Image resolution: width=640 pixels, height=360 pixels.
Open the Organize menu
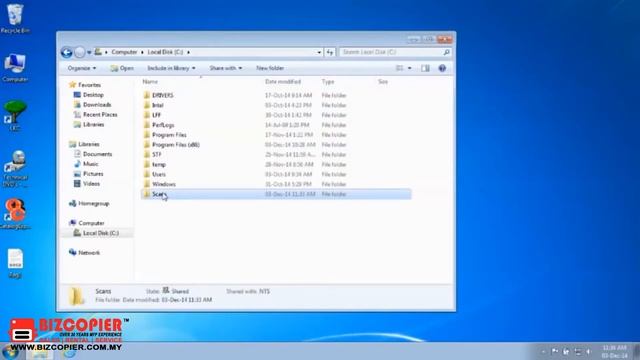82,68
